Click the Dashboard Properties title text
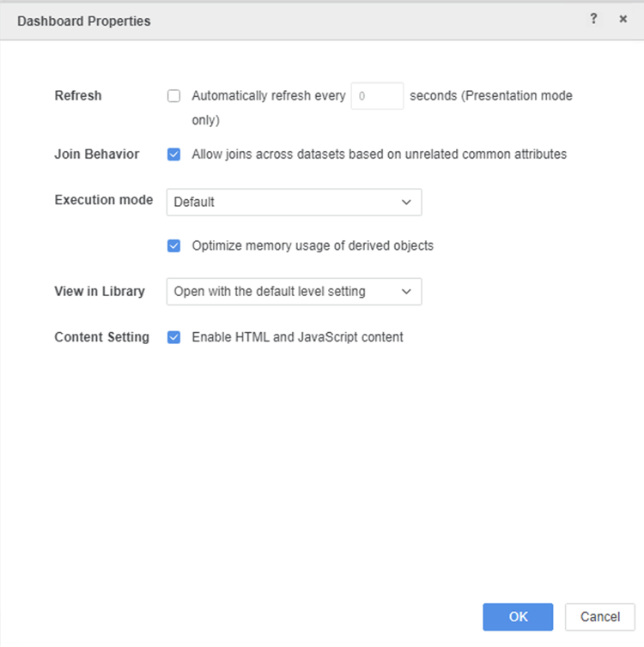Screen dimensions: 644x647 (84, 21)
